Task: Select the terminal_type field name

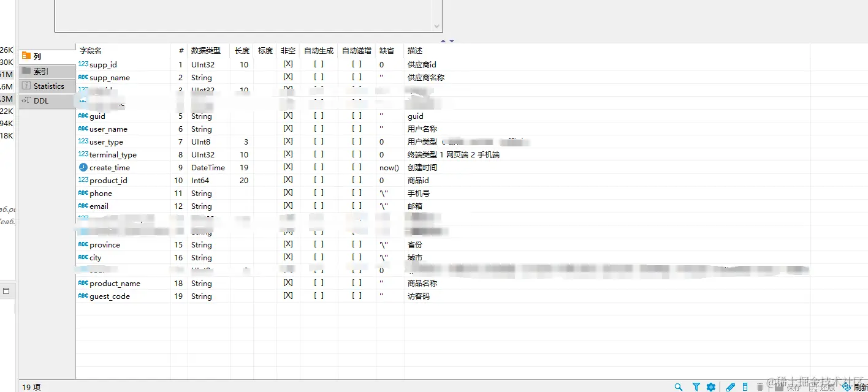Action: pos(113,155)
